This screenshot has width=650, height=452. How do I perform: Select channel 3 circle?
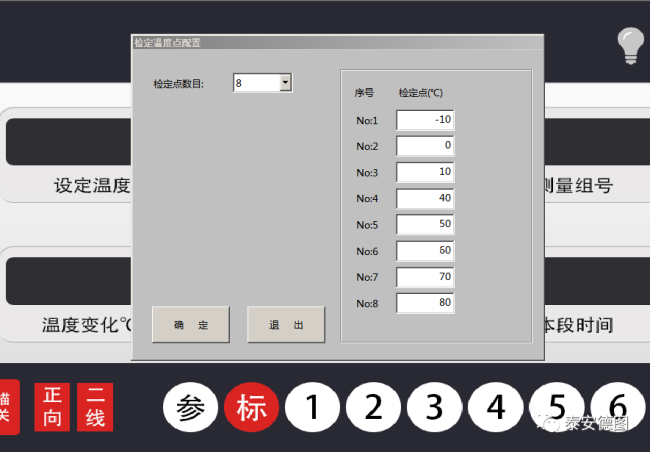click(434, 407)
